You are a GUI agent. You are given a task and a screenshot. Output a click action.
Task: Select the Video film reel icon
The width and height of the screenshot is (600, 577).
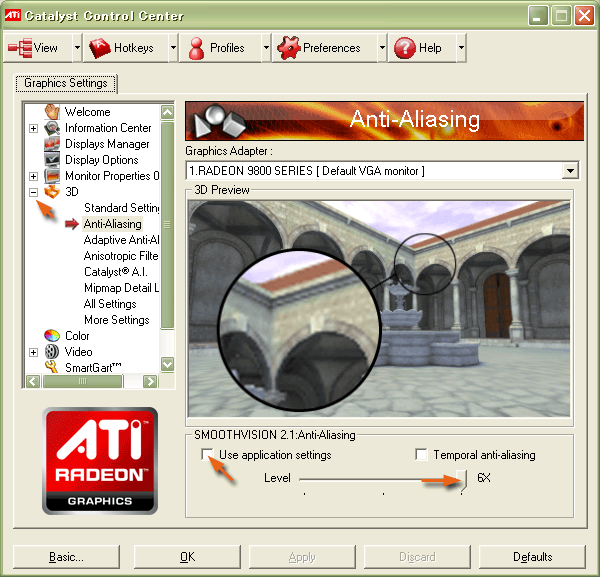click(x=52, y=352)
